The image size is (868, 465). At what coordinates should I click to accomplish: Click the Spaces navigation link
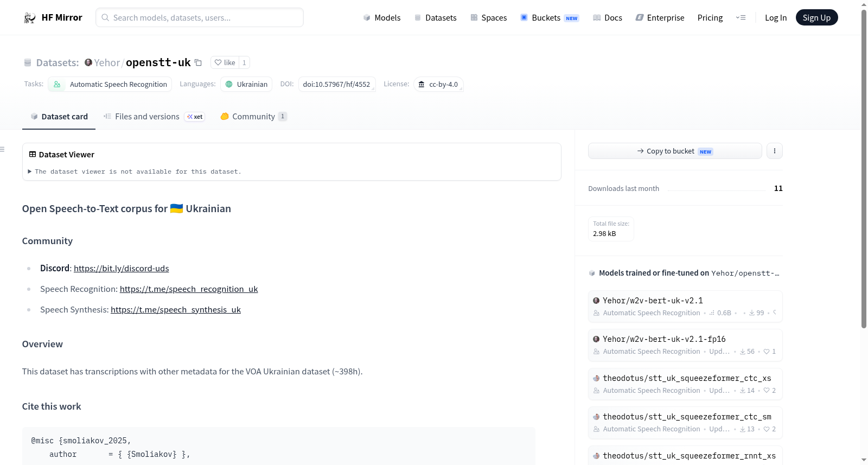pyautogui.click(x=489, y=18)
